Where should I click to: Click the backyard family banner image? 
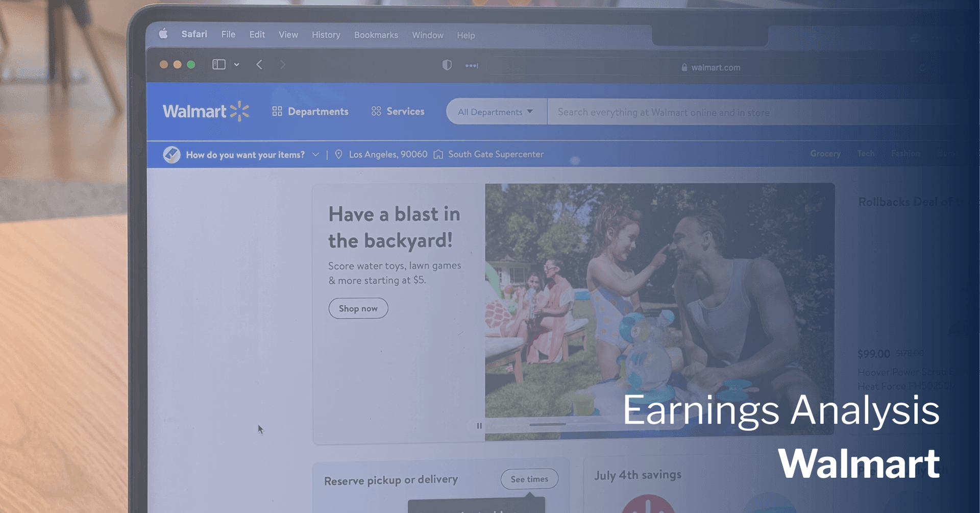(659, 311)
